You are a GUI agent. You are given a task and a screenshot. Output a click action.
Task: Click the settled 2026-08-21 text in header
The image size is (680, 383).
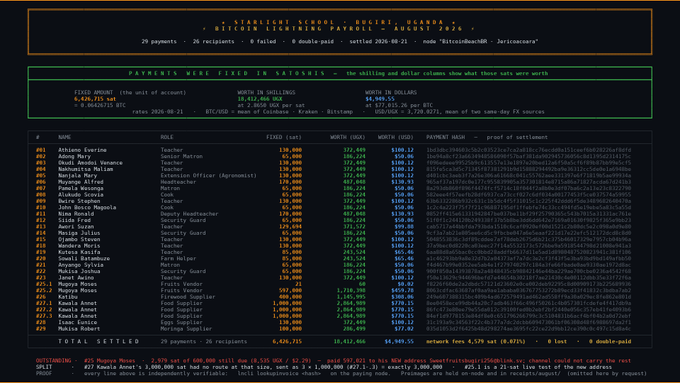point(378,42)
